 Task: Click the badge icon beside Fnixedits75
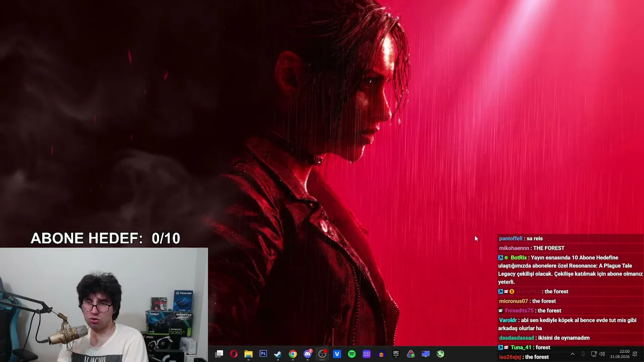[501, 311]
